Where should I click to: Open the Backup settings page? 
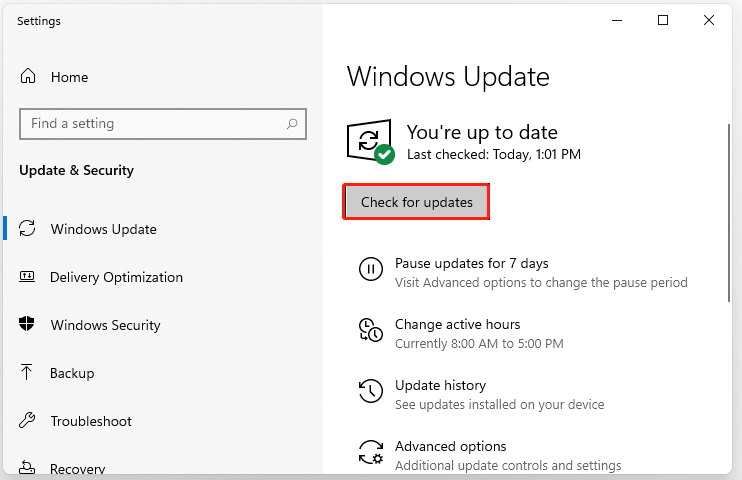point(72,373)
